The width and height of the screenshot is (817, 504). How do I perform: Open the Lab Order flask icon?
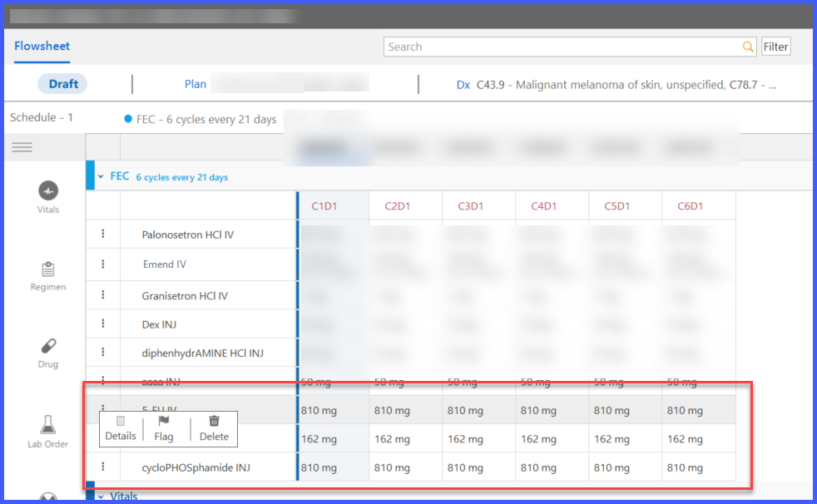(x=48, y=424)
